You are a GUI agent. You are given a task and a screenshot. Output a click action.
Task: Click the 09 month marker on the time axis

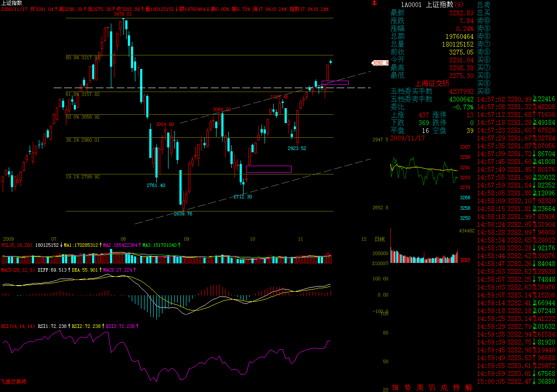click(x=187, y=239)
